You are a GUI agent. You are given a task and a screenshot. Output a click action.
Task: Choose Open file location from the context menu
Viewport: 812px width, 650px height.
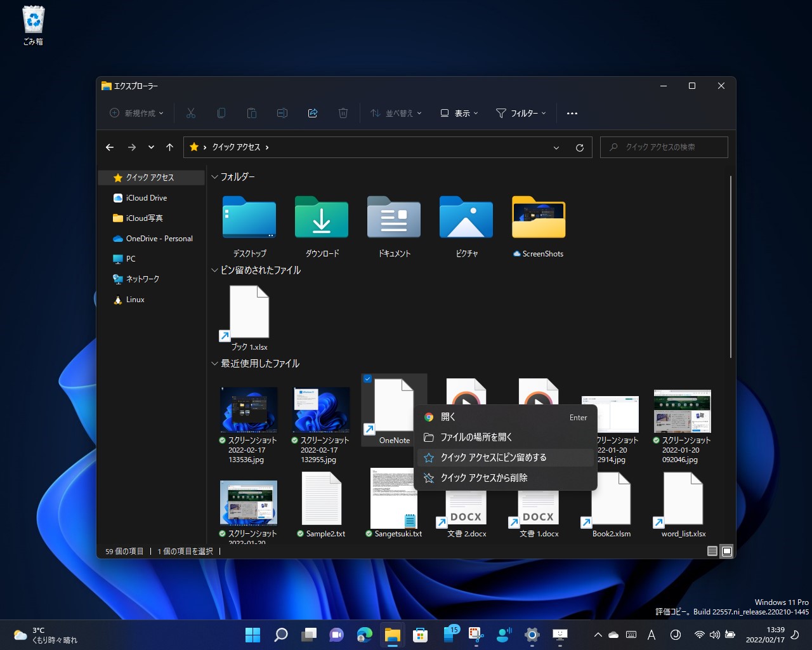click(x=476, y=437)
